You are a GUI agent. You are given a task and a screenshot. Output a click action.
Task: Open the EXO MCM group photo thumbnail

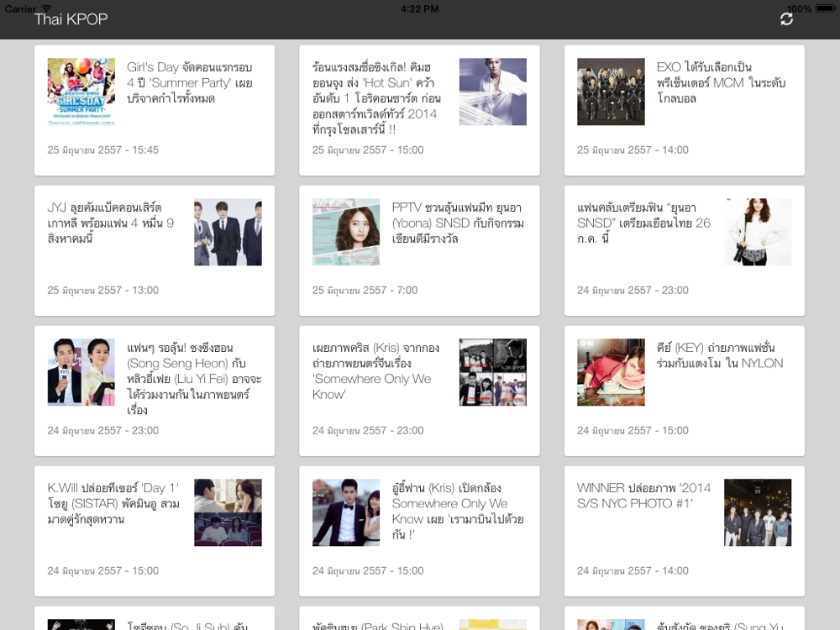611,92
